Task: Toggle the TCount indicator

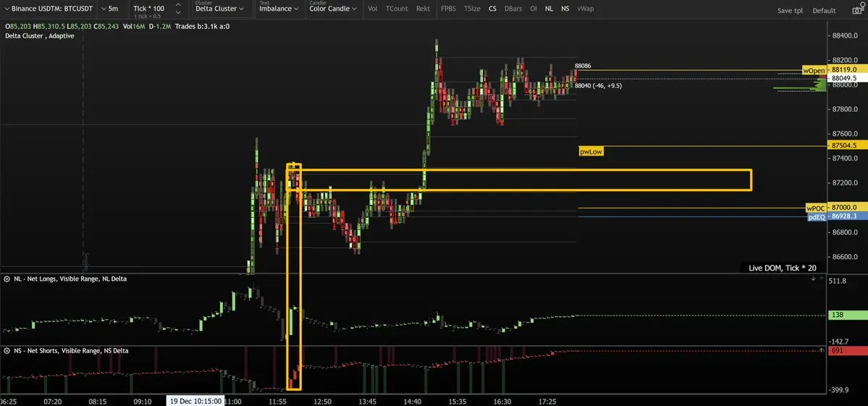Action: [x=397, y=9]
